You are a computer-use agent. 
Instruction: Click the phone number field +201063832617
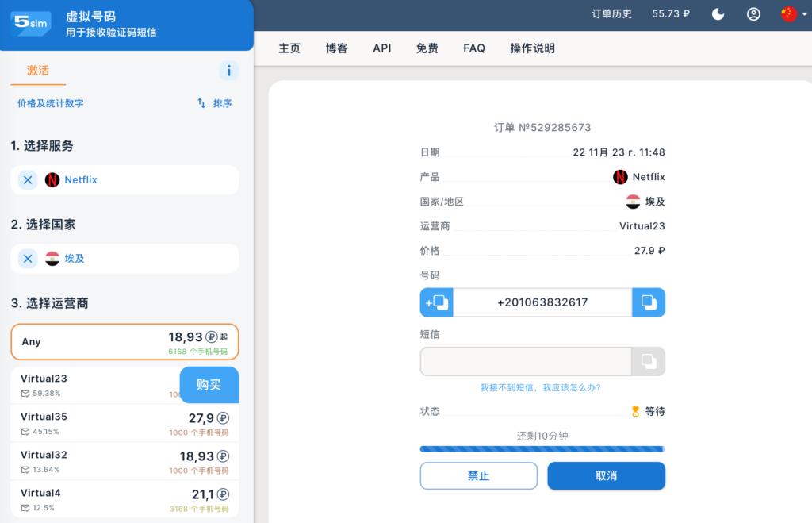point(542,302)
